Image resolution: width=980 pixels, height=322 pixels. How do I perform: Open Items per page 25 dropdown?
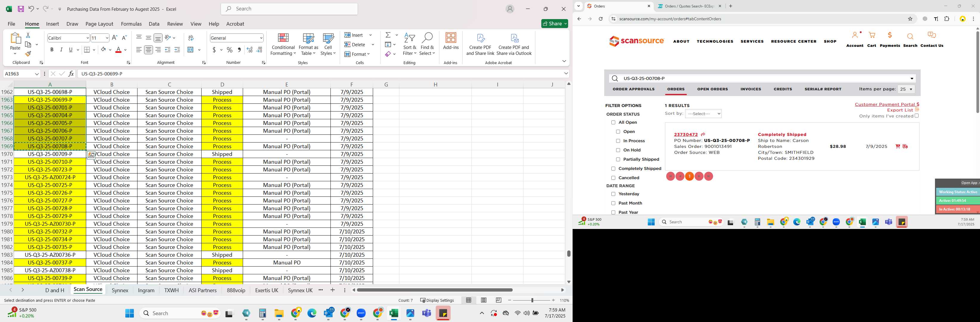pyautogui.click(x=906, y=89)
